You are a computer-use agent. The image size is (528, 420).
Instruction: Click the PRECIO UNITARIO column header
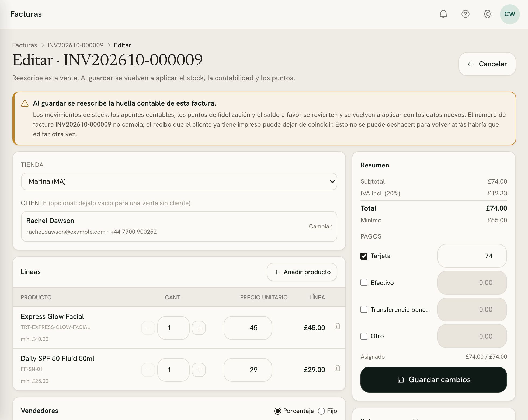pyautogui.click(x=264, y=297)
